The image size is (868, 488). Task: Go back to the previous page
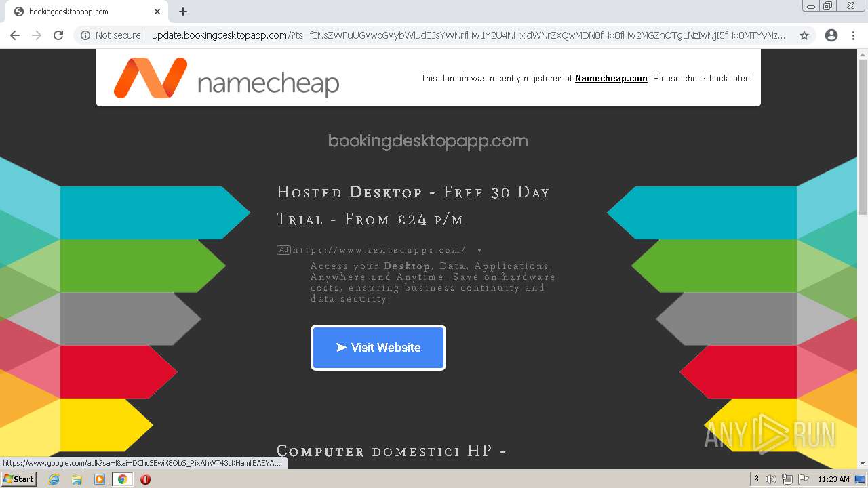pos(15,35)
